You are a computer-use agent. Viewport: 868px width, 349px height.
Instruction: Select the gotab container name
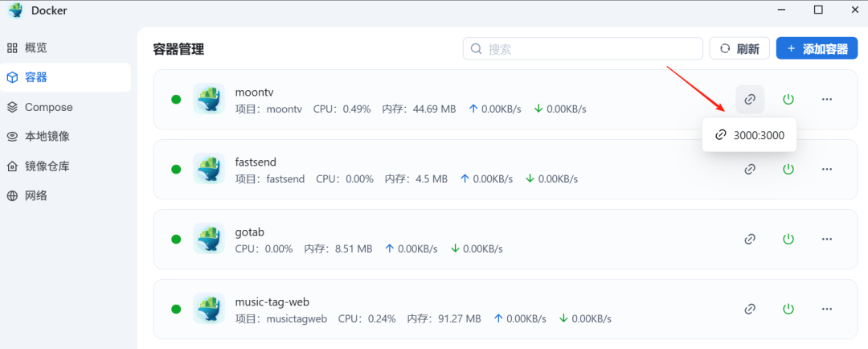pyautogui.click(x=250, y=232)
